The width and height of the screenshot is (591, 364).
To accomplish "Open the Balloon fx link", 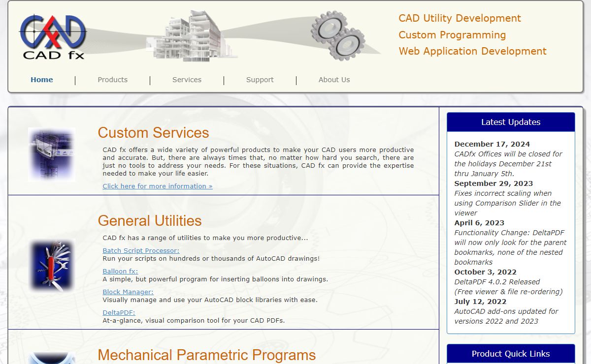I will [x=120, y=271].
